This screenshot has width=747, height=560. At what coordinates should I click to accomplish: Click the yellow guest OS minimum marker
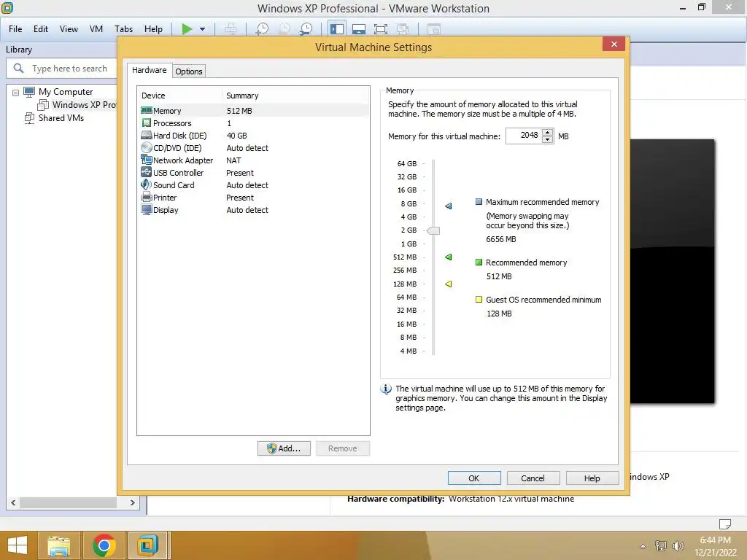point(449,284)
